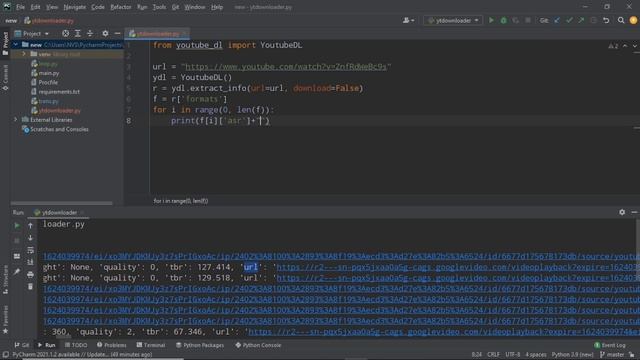The width and height of the screenshot is (640, 360).
Task: Open the Event Log
Action: [x=610, y=345]
